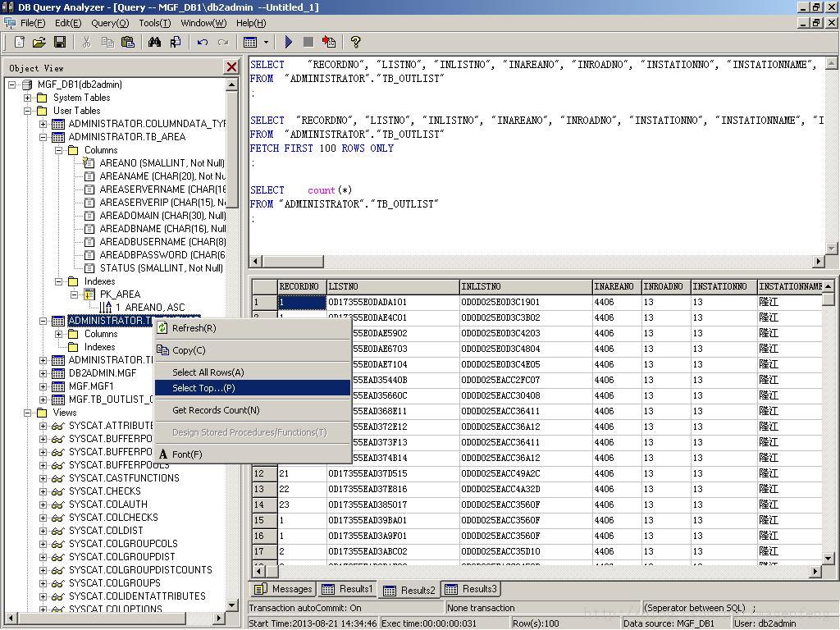Viewport: 840px width, 630px height.
Task: Expand the ADMINISTRATOR.COLUMNDATA_TYPE table node
Action: [x=43, y=124]
